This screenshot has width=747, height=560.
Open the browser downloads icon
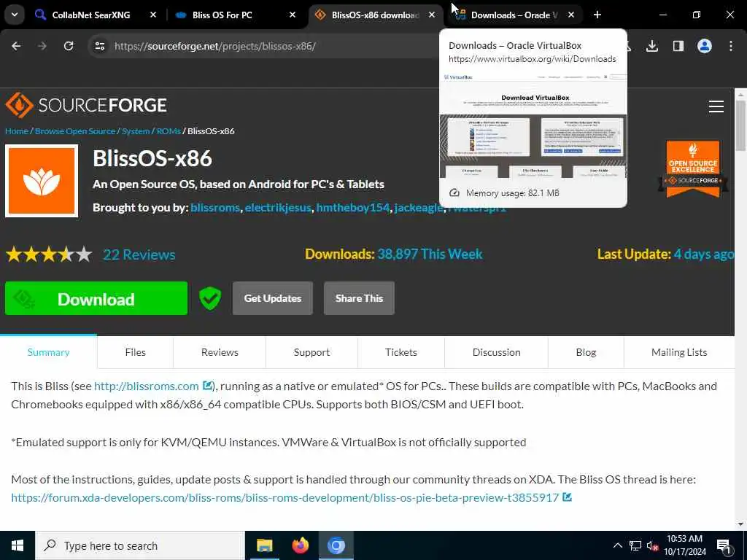(651, 46)
